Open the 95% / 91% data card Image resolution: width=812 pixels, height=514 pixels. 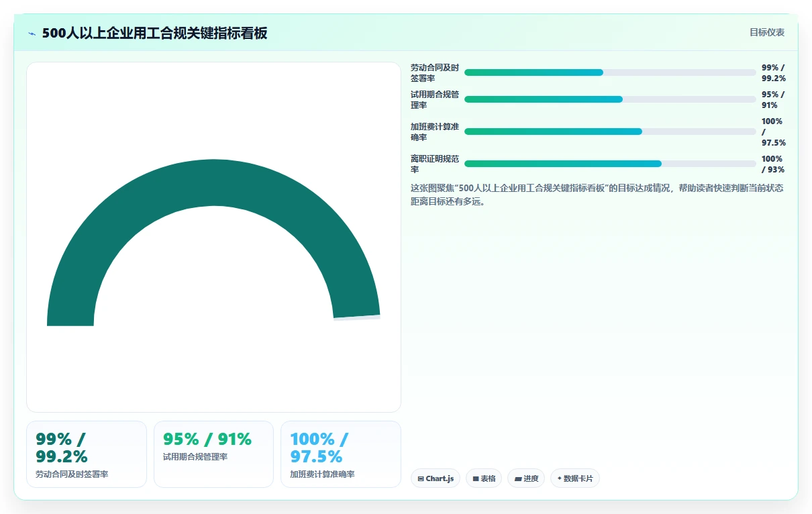click(213, 454)
